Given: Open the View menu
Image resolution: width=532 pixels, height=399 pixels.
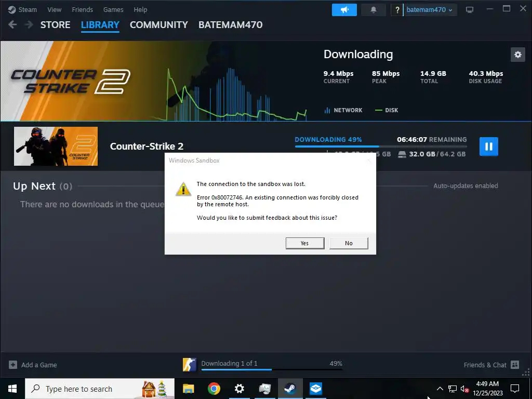Looking at the screenshot, I should pos(54,9).
